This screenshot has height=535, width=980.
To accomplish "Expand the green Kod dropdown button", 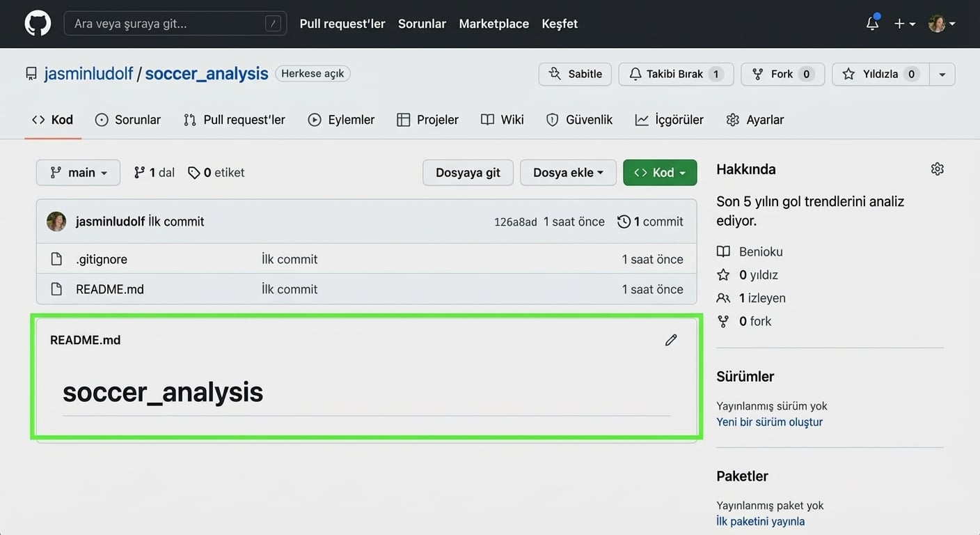I will 660,173.
